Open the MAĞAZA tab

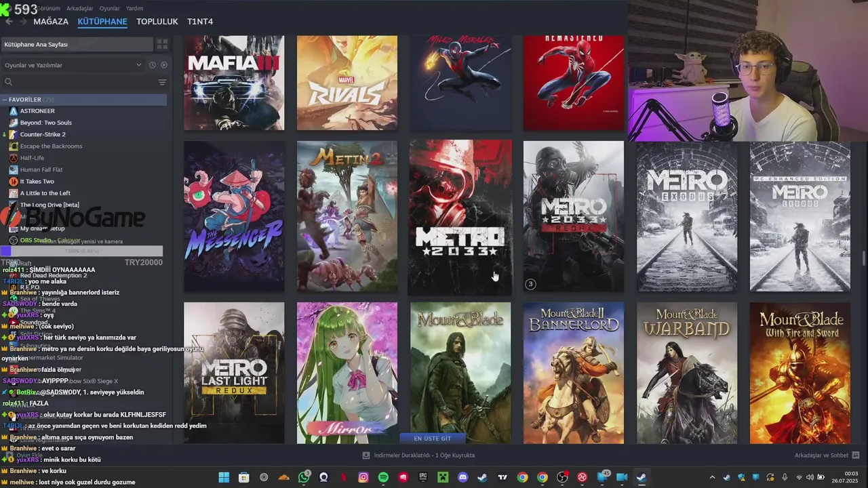pyautogui.click(x=51, y=22)
